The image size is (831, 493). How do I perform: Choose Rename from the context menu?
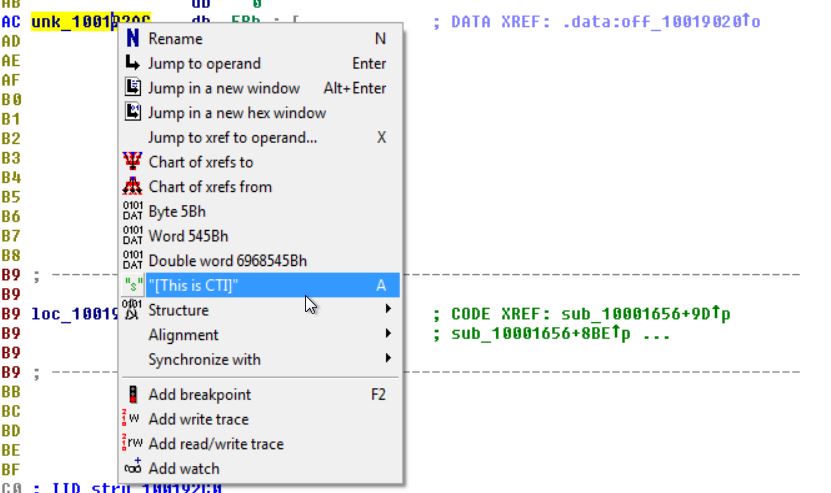click(x=261, y=38)
